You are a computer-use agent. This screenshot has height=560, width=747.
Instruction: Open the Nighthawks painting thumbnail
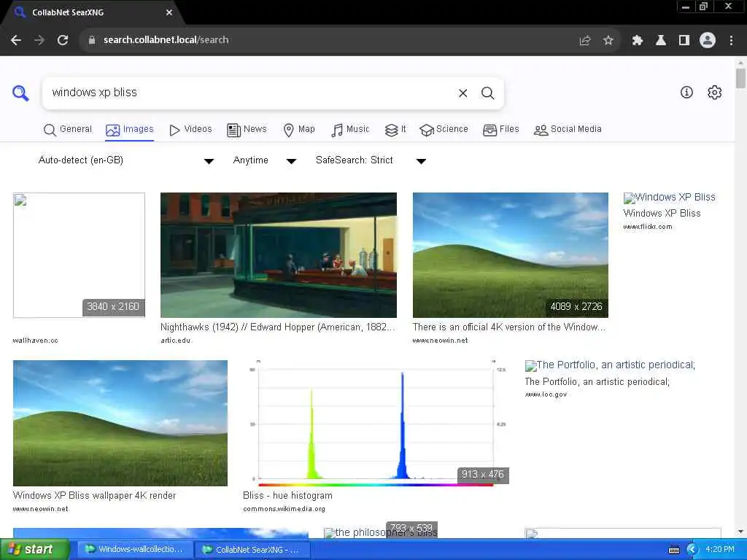(279, 255)
